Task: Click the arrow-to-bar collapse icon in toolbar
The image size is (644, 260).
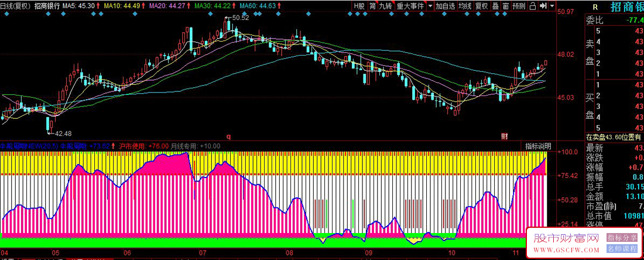Action: click(x=543, y=6)
